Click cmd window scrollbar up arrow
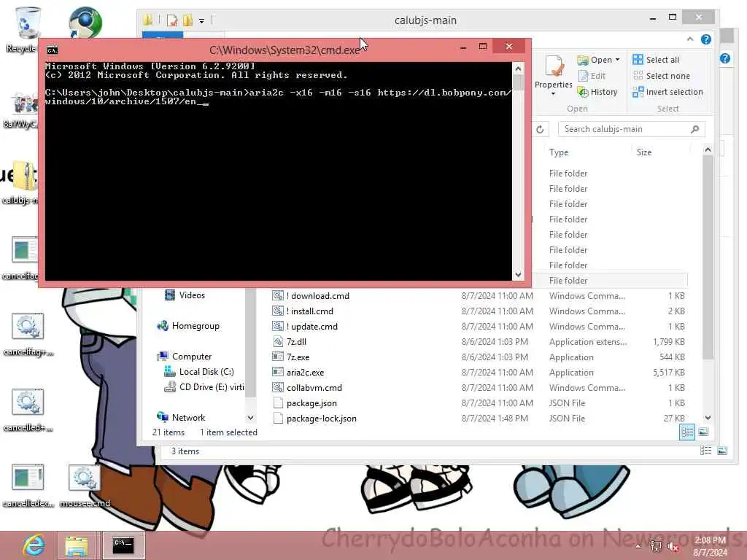The image size is (747, 560). click(519, 69)
